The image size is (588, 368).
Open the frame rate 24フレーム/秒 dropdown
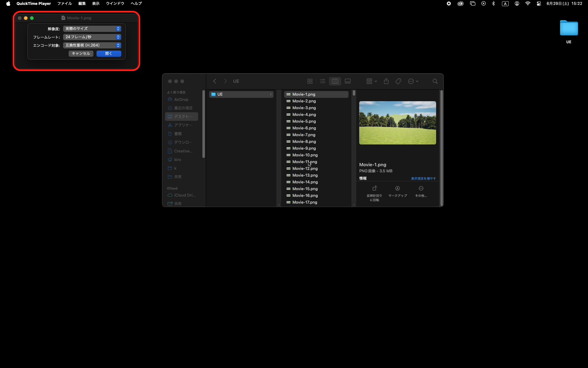coord(92,37)
